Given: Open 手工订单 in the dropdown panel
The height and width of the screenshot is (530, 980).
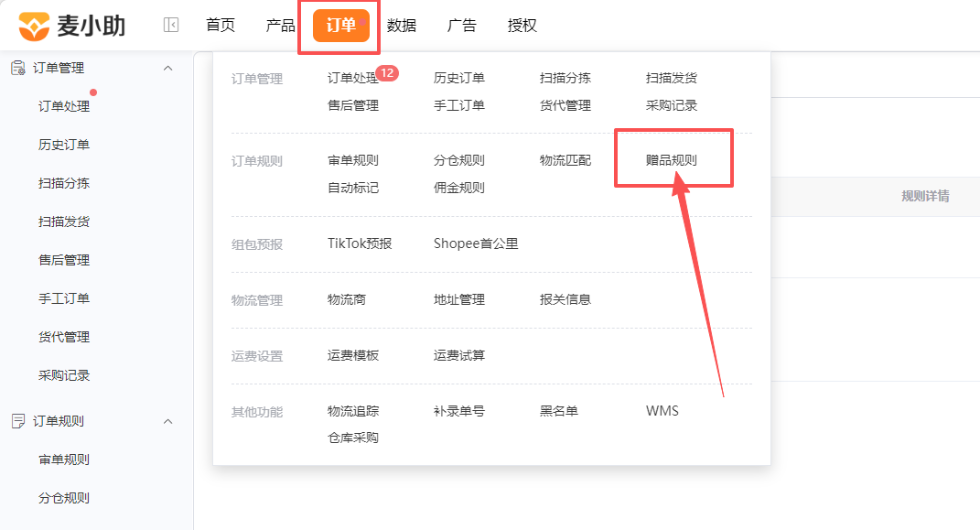Looking at the screenshot, I should coord(459,105).
